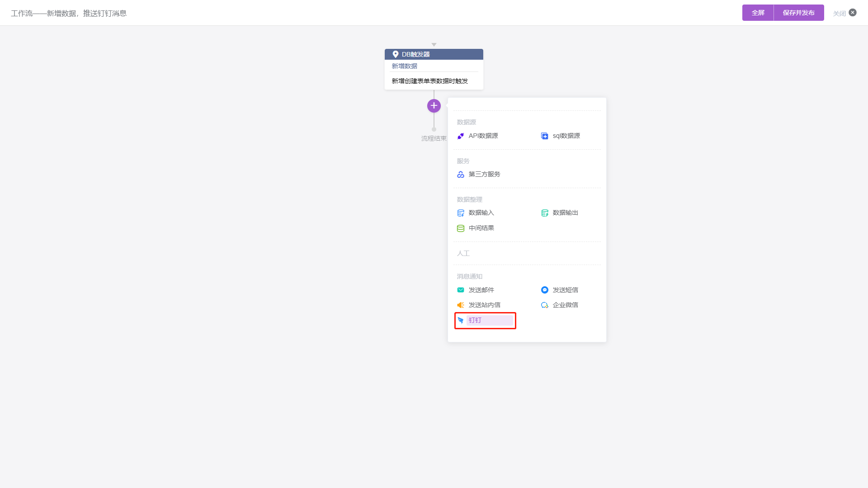Choose 第三方服务 menu entry text
The image size is (868, 488).
(484, 175)
